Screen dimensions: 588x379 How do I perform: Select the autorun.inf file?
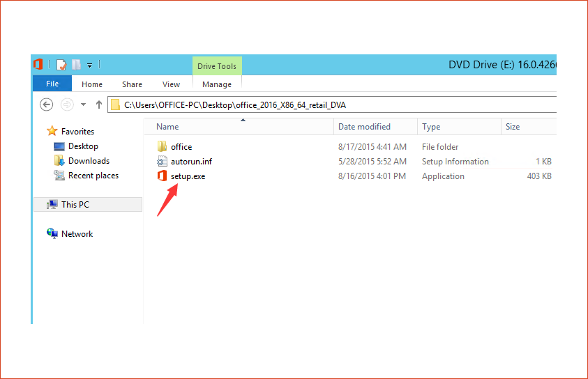pyautogui.click(x=190, y=162)
